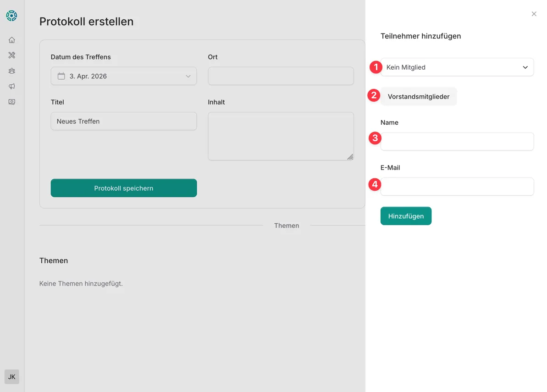Image resolution: width=547 pixels, height=392 pixels.
Task: Open the members group icon in the sidebar
Action: click(x=12, y=71)
